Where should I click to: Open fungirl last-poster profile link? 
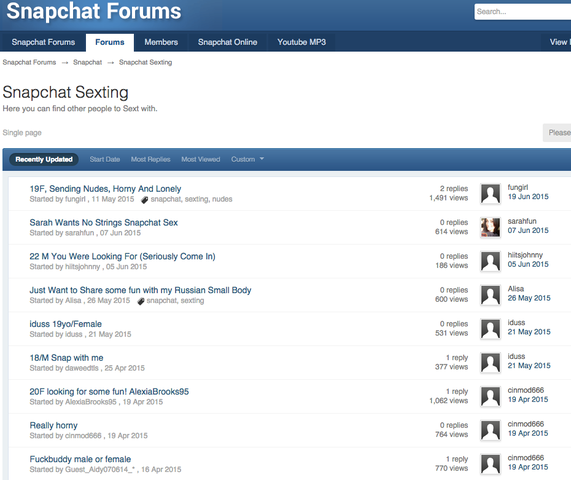(x=518, y=187)
